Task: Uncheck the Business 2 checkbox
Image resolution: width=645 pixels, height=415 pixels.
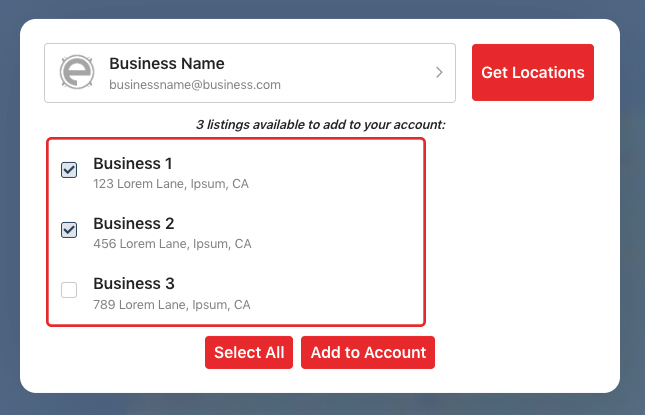Action: (x=69, y=230)
